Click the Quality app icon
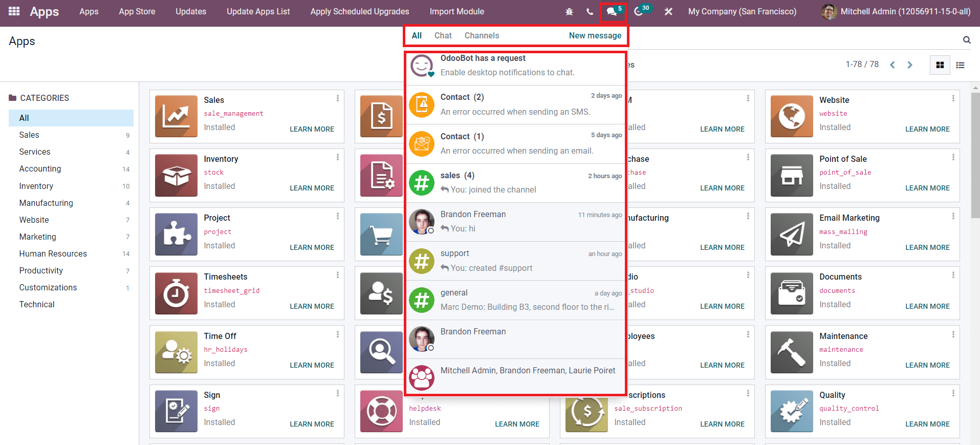The width and height of the screenshot is (980, 445). tap(792, 411)
